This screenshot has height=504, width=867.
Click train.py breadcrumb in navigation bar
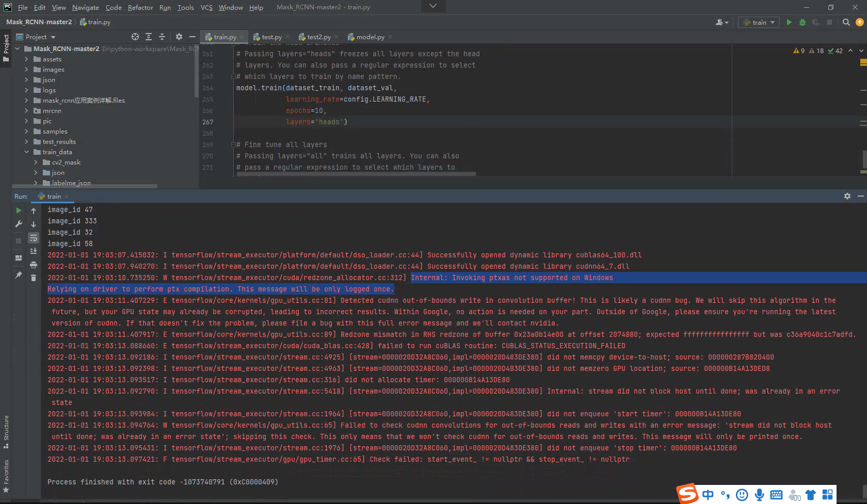pyautogui.click(x=95, y=22)
